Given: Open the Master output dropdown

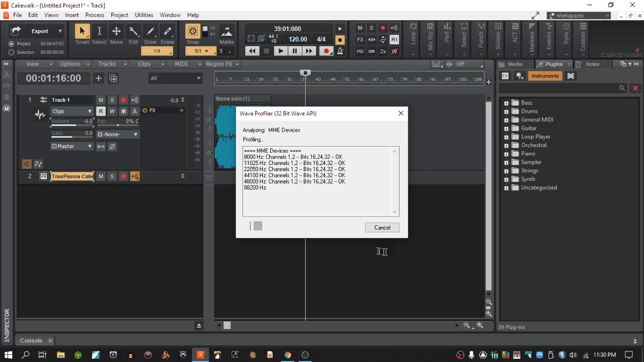Looking at the screenshot, I should (72, 146).
